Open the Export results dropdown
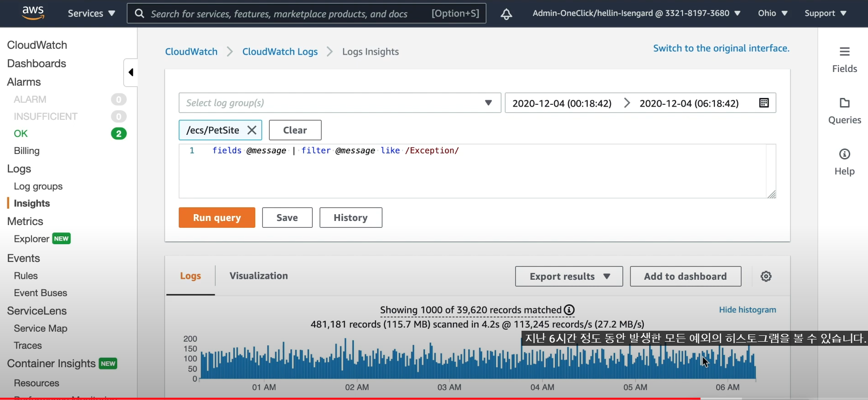868x400 pixels. (569, 277)
